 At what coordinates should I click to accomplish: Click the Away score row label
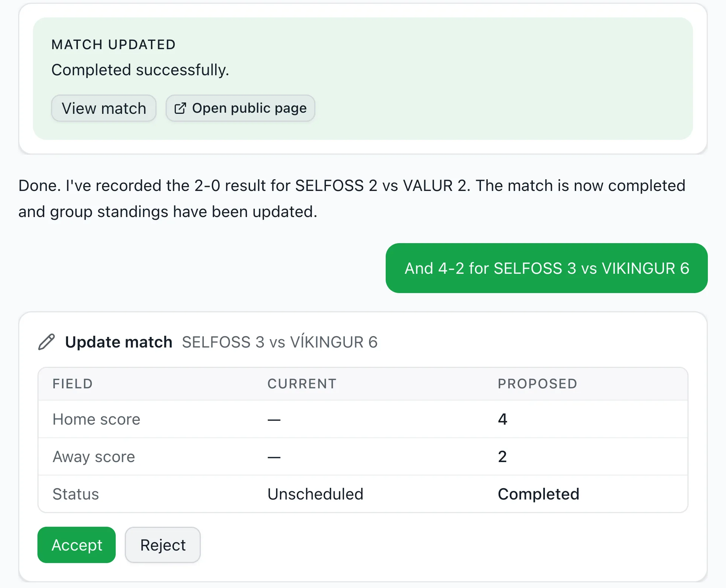click(x=94, y=457)
